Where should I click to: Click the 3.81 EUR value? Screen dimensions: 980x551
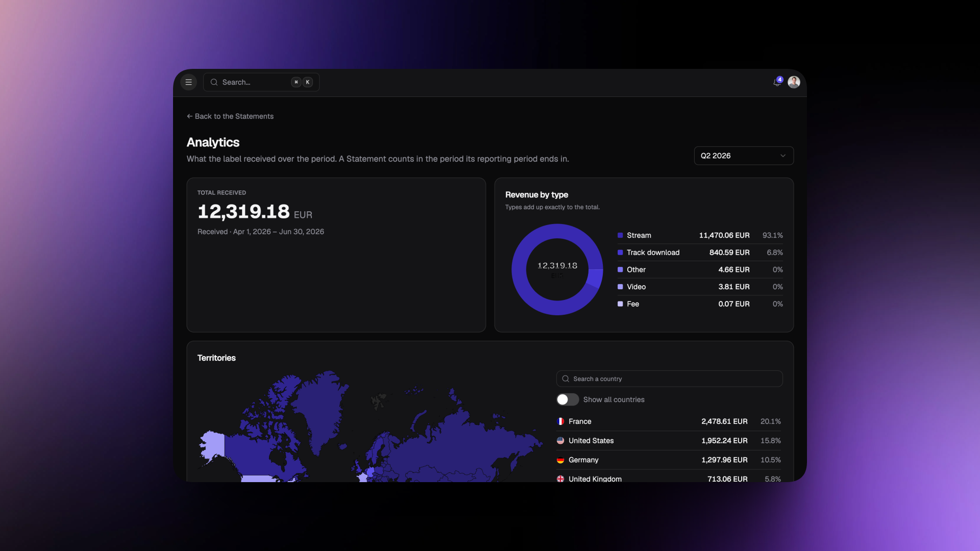pos(734,287)
